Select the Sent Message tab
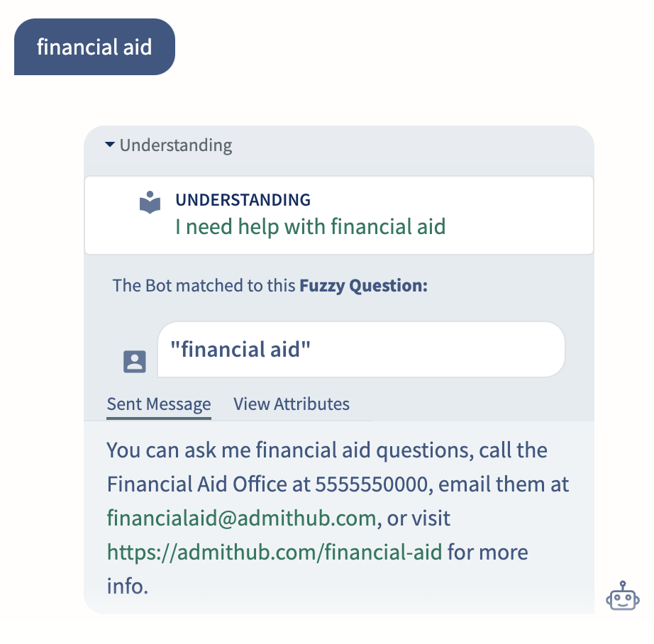Image resolution: width=654 pixels, height=644 pixels. point(159,405)
